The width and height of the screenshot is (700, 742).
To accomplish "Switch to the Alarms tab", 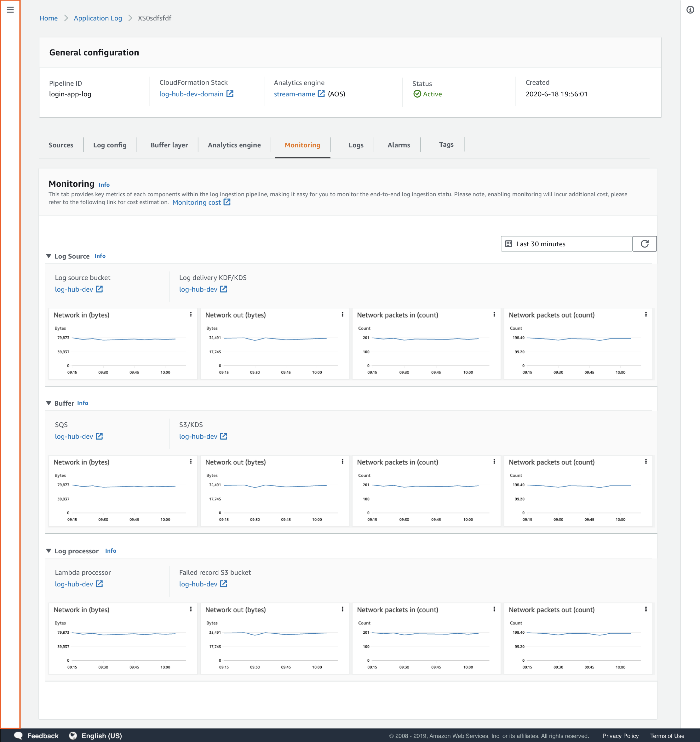I will click(398, 145).
